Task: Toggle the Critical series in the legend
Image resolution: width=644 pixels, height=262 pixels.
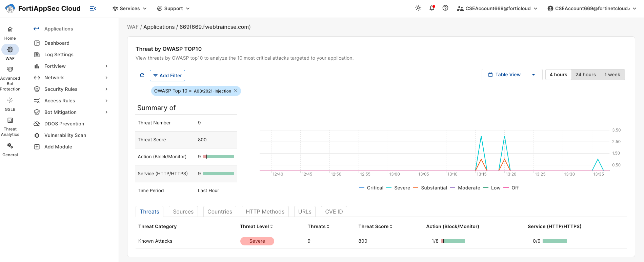Action: (x=371, y=188)
